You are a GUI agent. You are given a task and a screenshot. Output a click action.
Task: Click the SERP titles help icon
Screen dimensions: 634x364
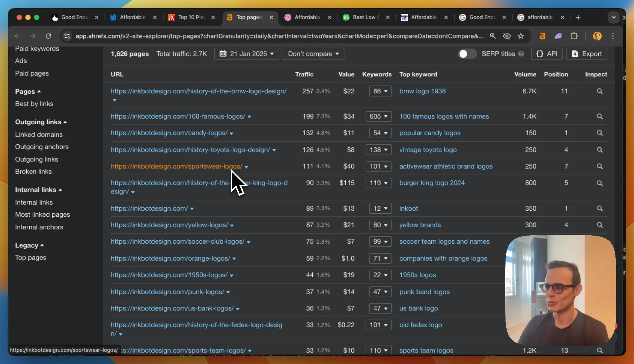(521, 54)
